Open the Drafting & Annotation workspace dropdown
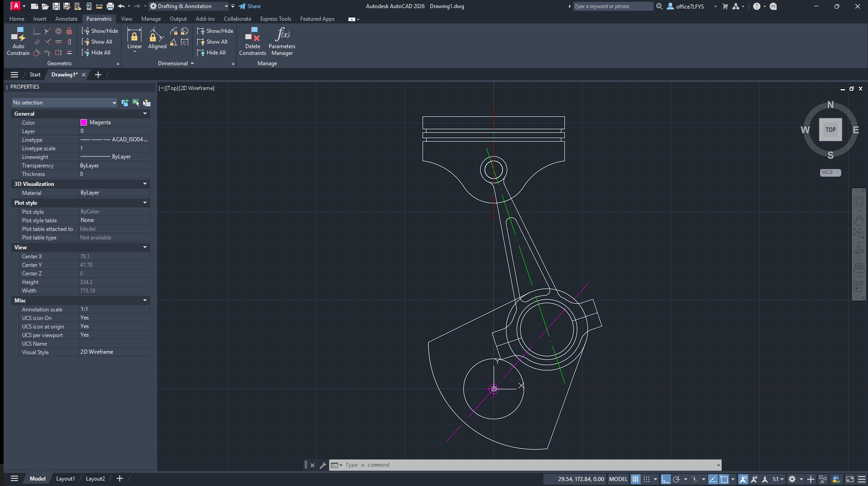This screenshot has width=868, height=486. pos(189,6)
